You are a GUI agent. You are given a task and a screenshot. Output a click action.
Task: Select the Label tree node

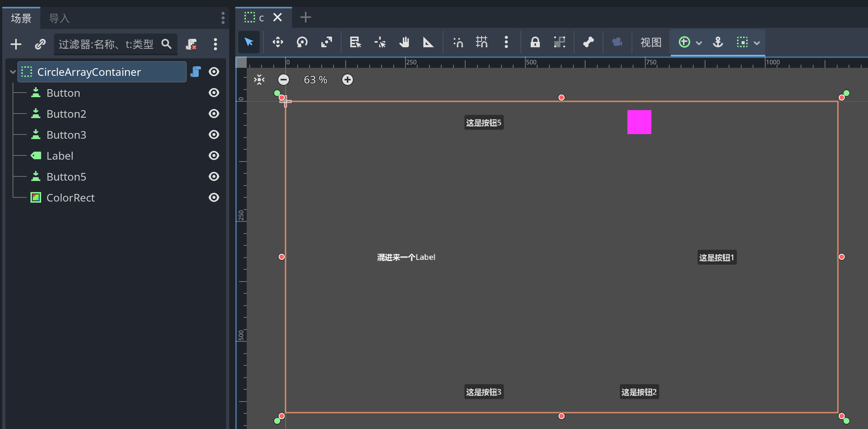tap(60, 156)
